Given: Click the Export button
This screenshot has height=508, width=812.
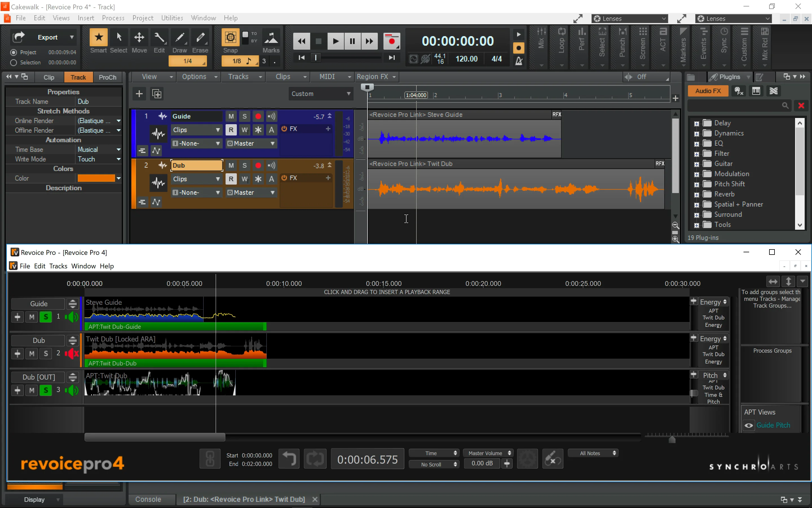Looking at the screenshot, I should [48, 37].
